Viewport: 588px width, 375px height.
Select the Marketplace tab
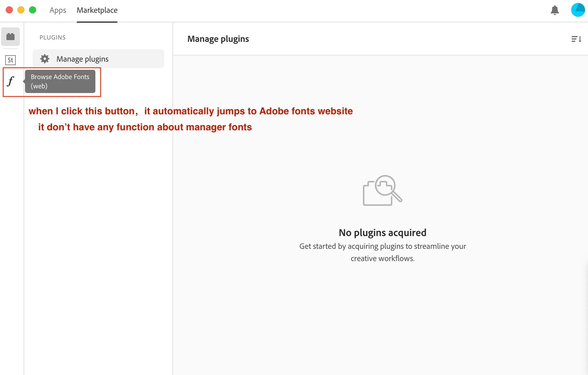point(97,10)
